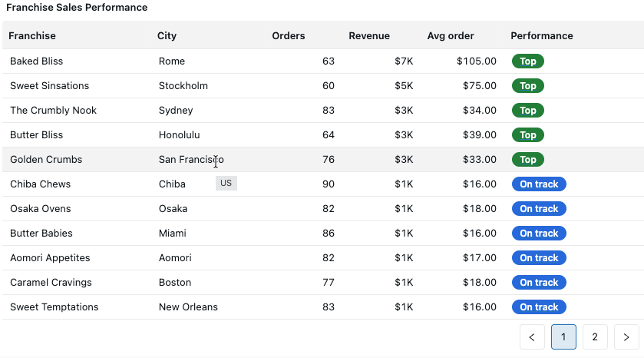Sort by the Franchise column header

pos(32,35)
